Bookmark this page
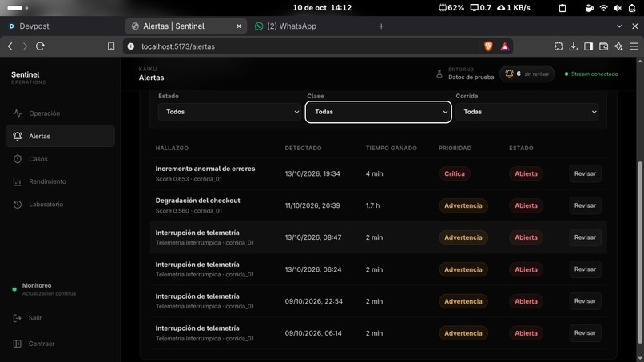 [111, 46]
